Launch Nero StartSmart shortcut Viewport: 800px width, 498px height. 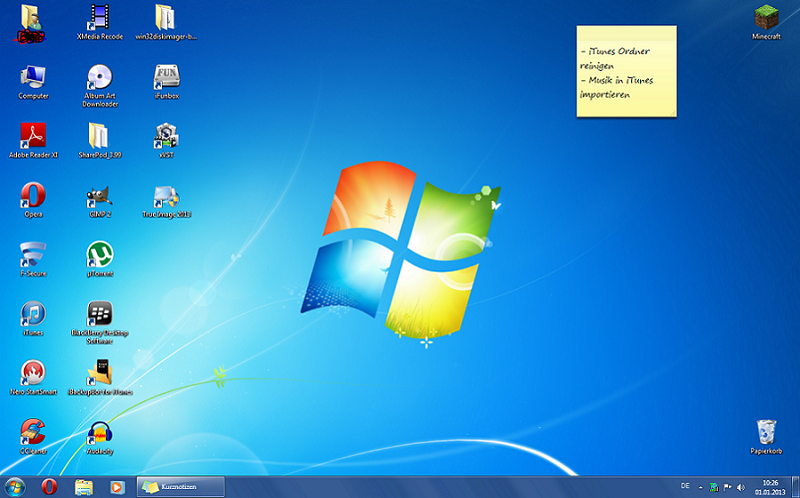click(33, 377)
